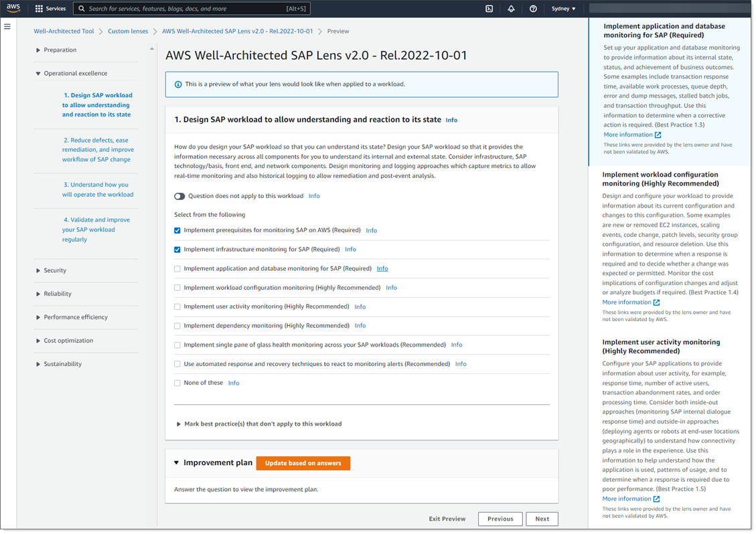Check 'Implement single pane of glass health monitoring'
756x534 pixels.
177,345
